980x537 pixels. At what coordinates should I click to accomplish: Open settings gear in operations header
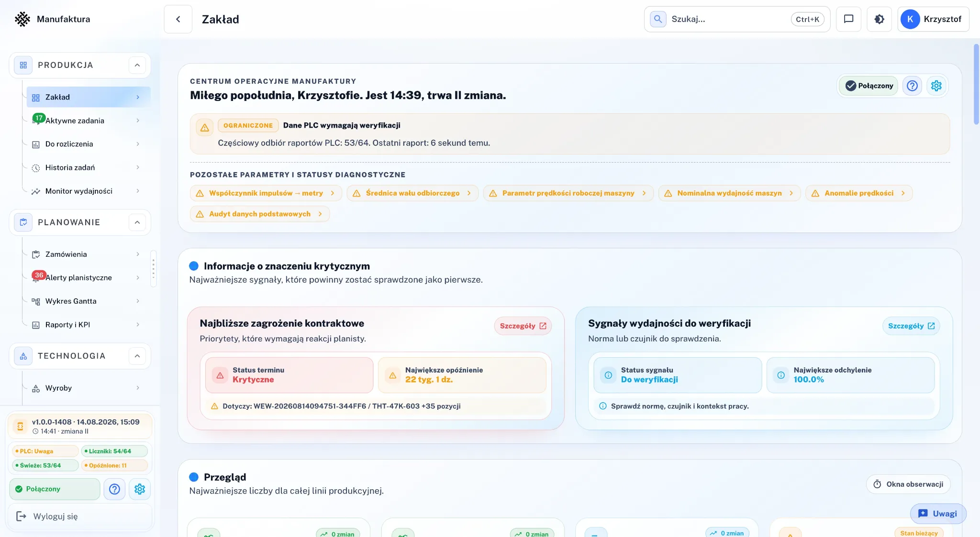point(936,86)
